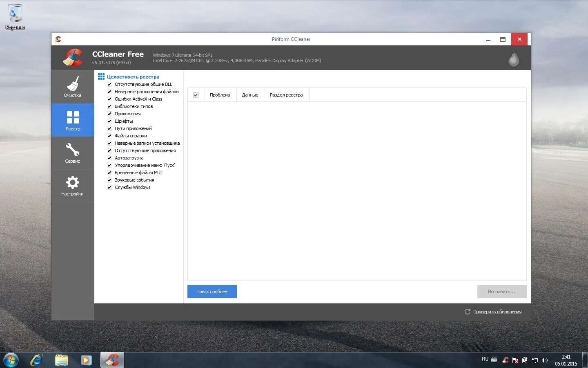
Task: Click the CCleaner tray icon
Action: (506, 360)
